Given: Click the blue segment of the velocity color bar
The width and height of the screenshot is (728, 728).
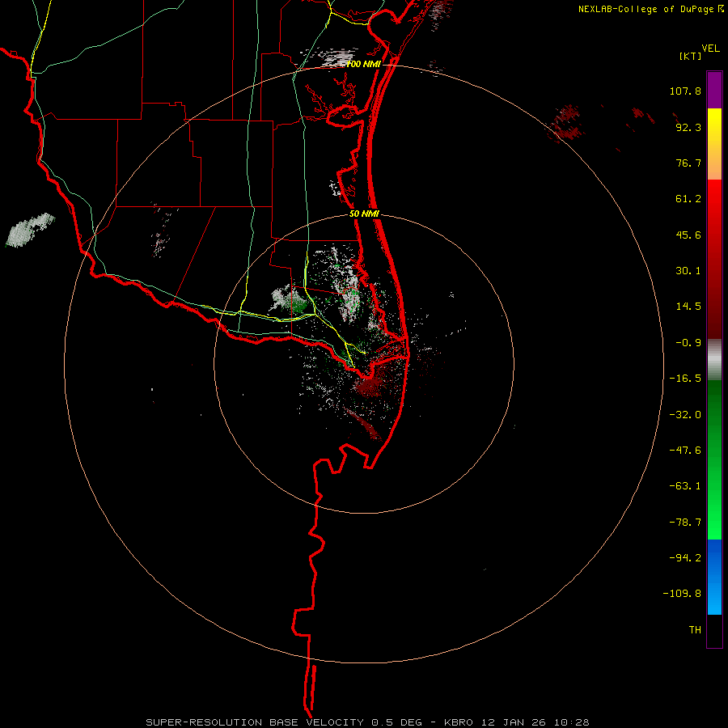Looking at the screenshot, I should (x=714, y=577).
